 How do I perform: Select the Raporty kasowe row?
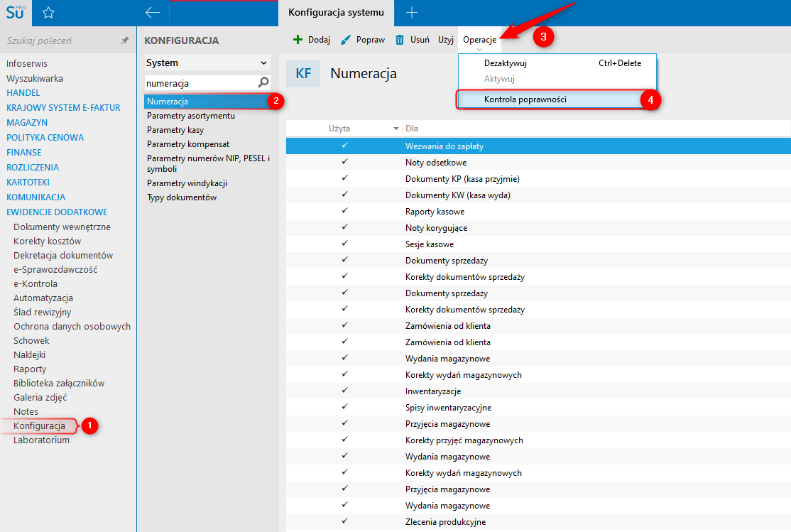pyautogui.click(x=538, y=212)
